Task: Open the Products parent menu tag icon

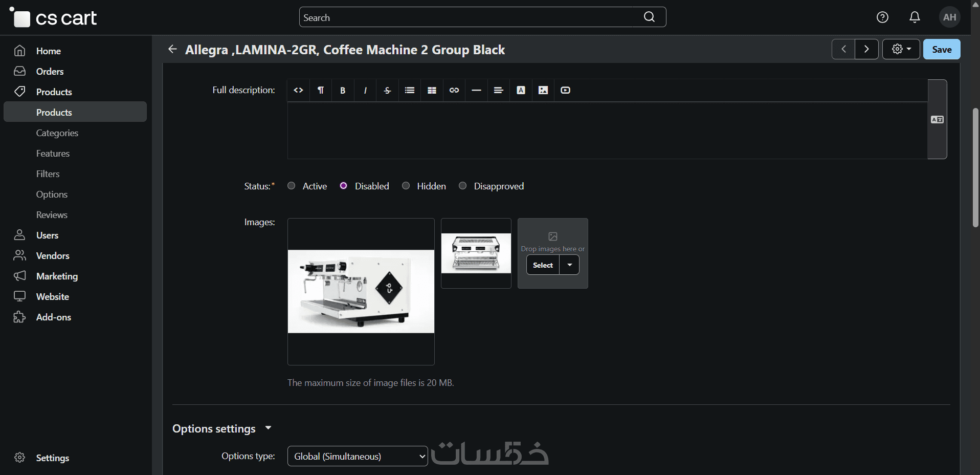Action: click(x=20, y=92)
